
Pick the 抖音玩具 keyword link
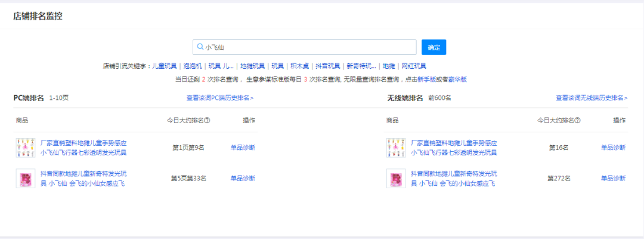pos(327,66)
